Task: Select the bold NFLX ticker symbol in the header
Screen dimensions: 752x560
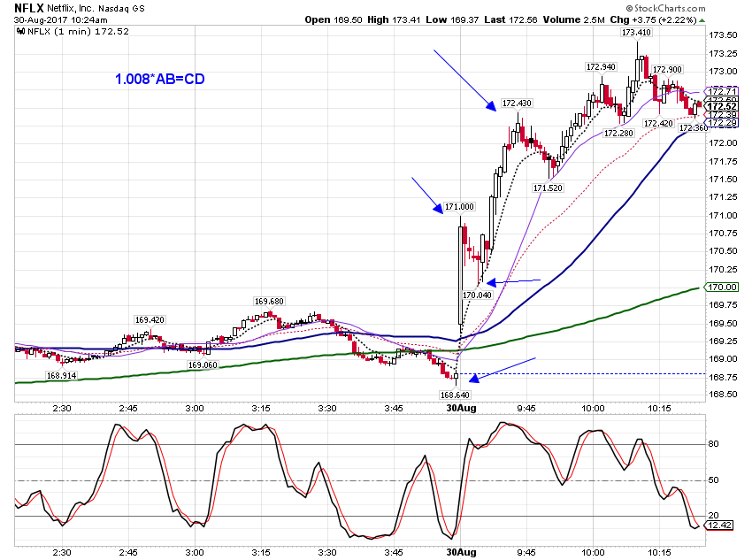Action: pyautogui.click(x=29, y=8)
